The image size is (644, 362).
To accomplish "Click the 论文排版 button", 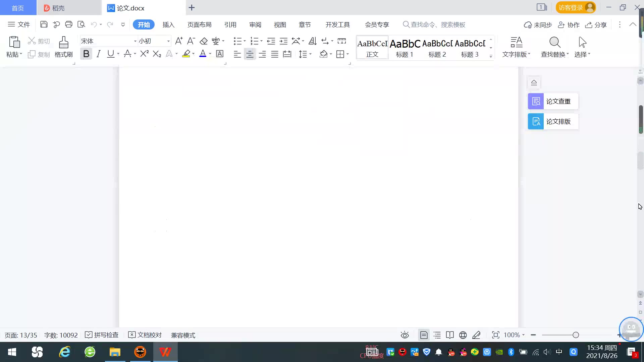I will 553,121.
